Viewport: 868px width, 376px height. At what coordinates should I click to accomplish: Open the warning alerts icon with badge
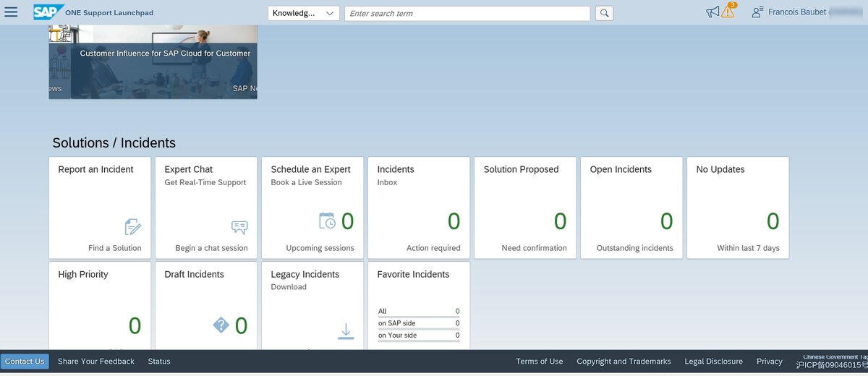point(728,10)
